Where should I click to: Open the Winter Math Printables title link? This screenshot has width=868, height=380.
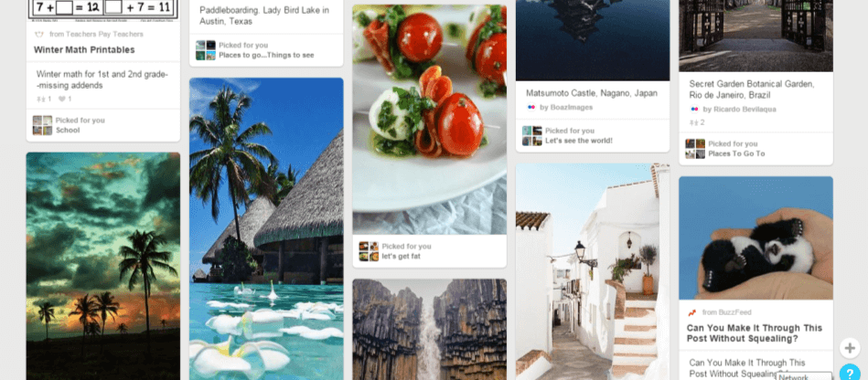(x=84, y=49)
